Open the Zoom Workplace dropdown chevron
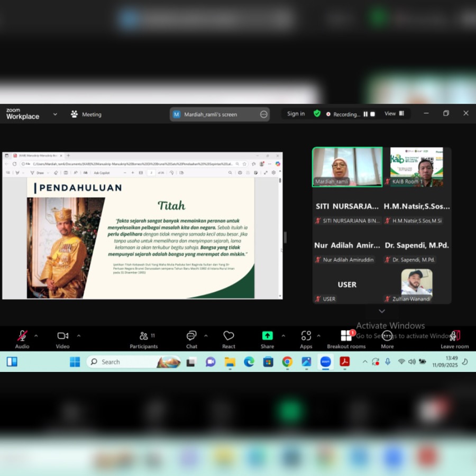Screen dimensions: 476x476 pyautogui.click(x=55, y=114)
